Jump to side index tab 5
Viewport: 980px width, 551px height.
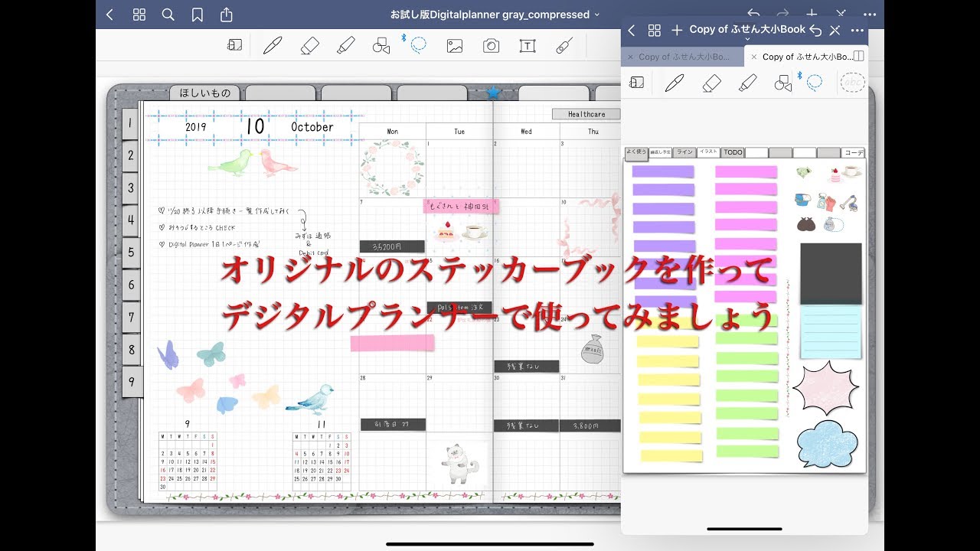(130, 252)
